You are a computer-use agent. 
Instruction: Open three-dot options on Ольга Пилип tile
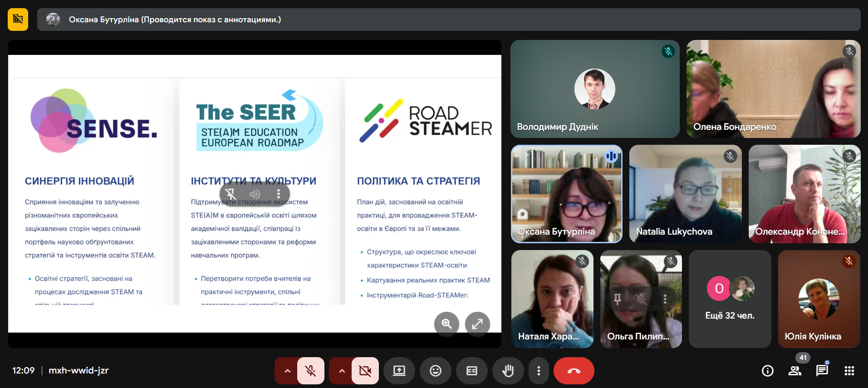click(x=665, y=299)
